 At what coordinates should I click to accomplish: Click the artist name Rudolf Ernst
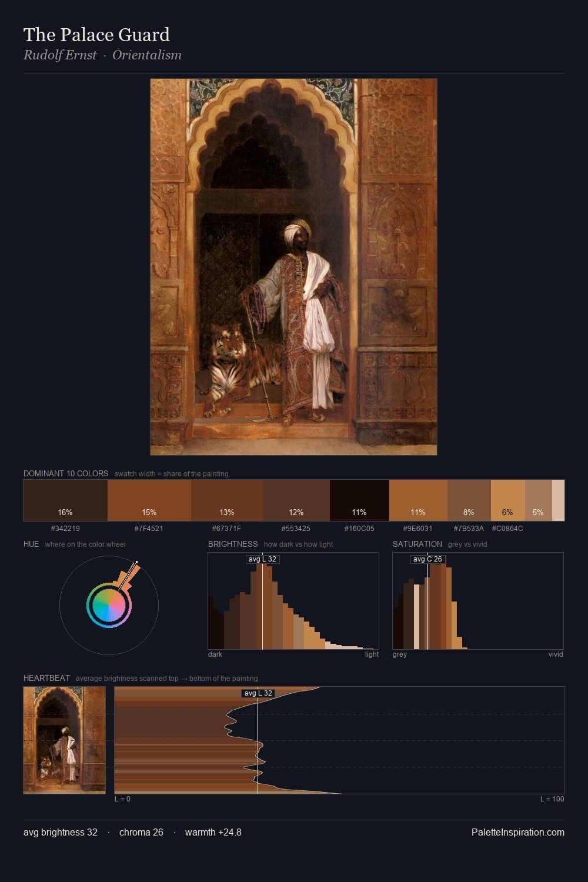pos(60,55)
